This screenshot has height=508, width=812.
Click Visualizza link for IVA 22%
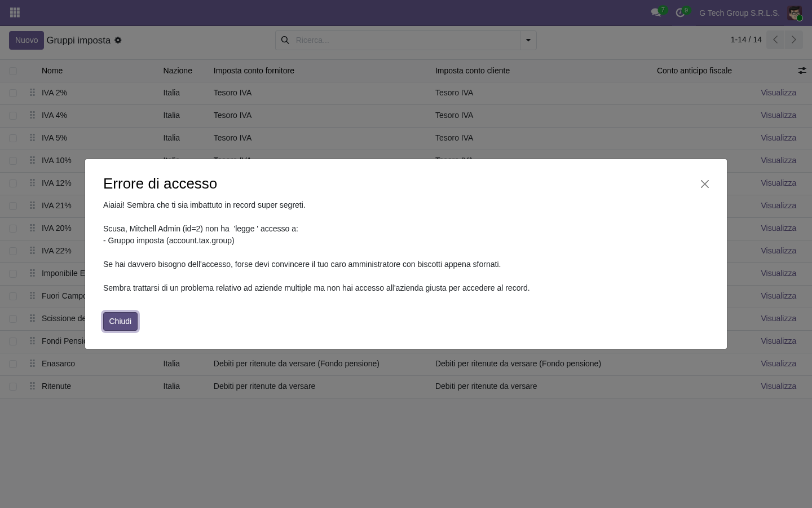pyautogui.click(x=778, y=251)
